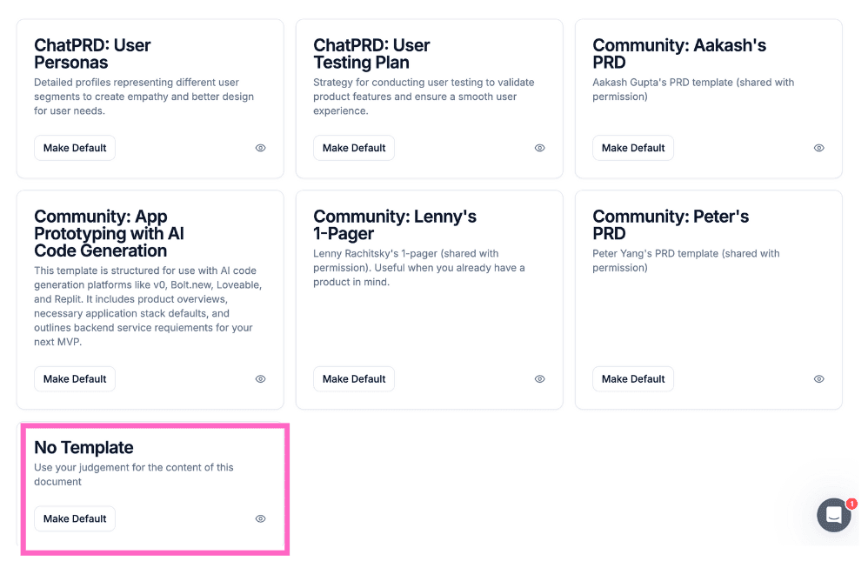Preview ChatPRD: User Personas template eye icon
868x588 pixels.
[260, 148]
